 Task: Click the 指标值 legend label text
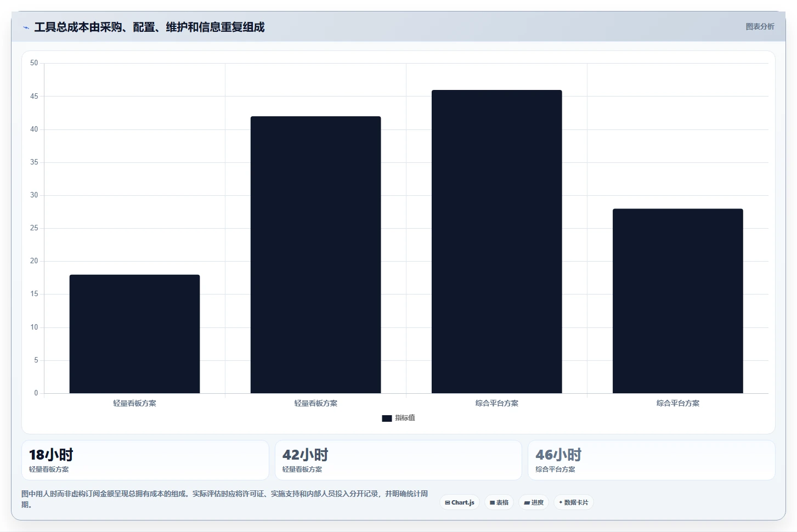click(x=405, y=418)
